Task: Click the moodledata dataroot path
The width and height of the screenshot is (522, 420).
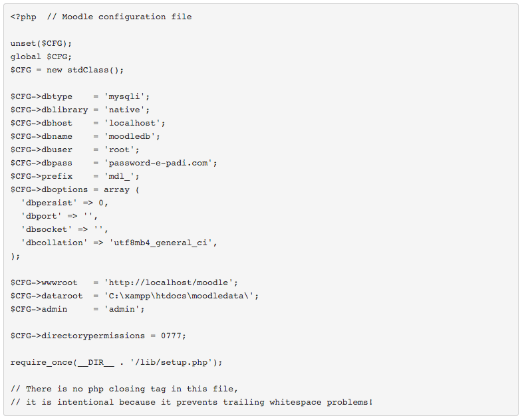Action: click(x=181, y=296)
